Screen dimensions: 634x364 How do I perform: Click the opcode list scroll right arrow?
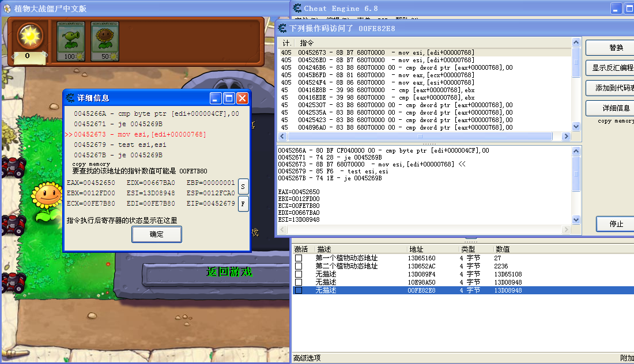pos(566,136)
